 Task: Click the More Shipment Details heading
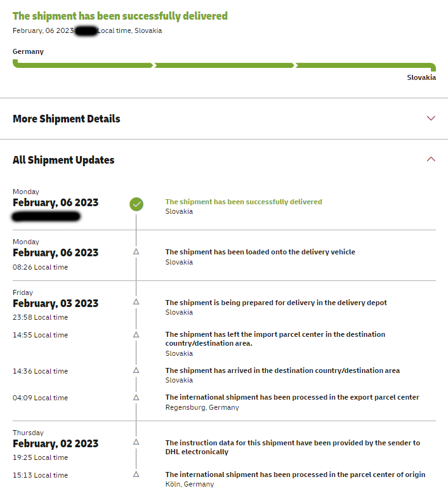tap(67, 119)
